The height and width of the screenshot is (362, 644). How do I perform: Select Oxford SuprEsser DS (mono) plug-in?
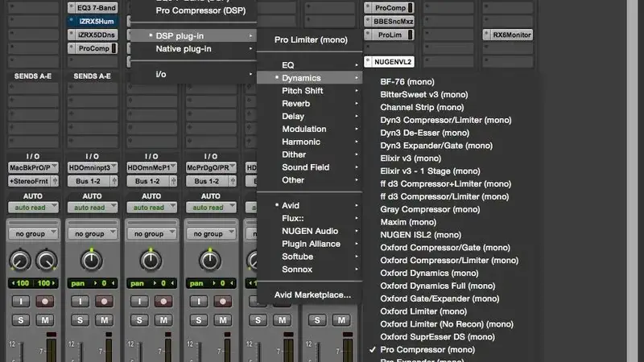437,337
